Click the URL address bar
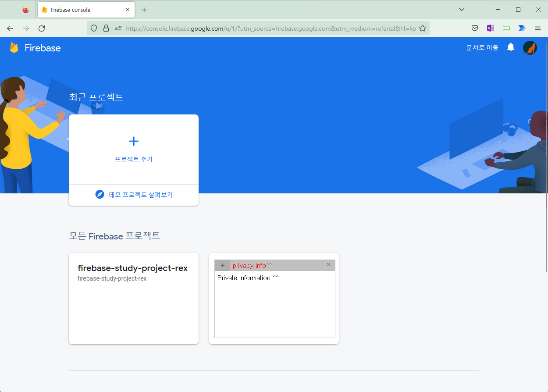 [270, 28]
